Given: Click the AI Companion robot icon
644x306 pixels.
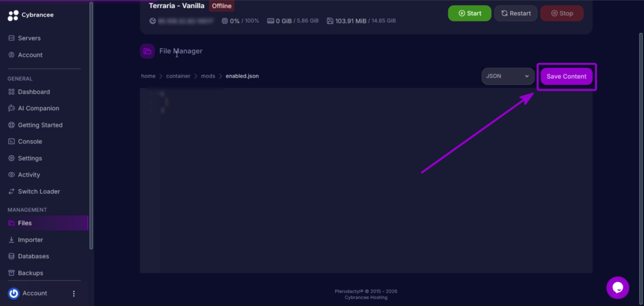Looking at the screenshot, I should click(x=11, y=108).
